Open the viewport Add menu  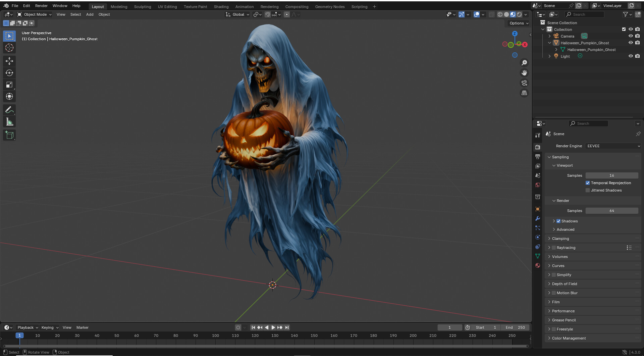[90, 14]
